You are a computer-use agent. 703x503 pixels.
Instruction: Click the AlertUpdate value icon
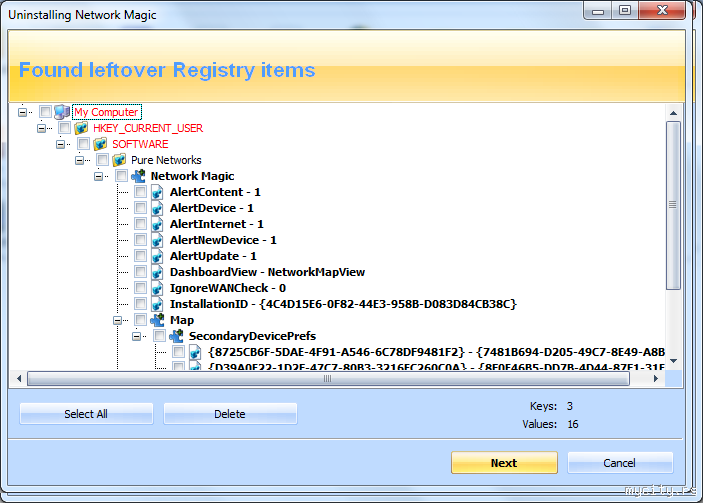click(x=157, y=256)
